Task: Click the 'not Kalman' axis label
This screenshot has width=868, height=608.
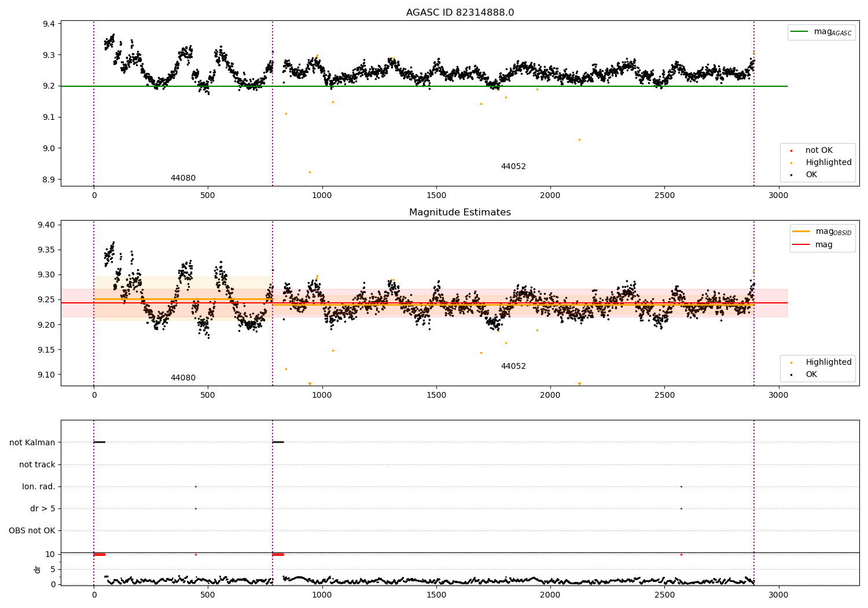Action: click(x=32, y=442)
